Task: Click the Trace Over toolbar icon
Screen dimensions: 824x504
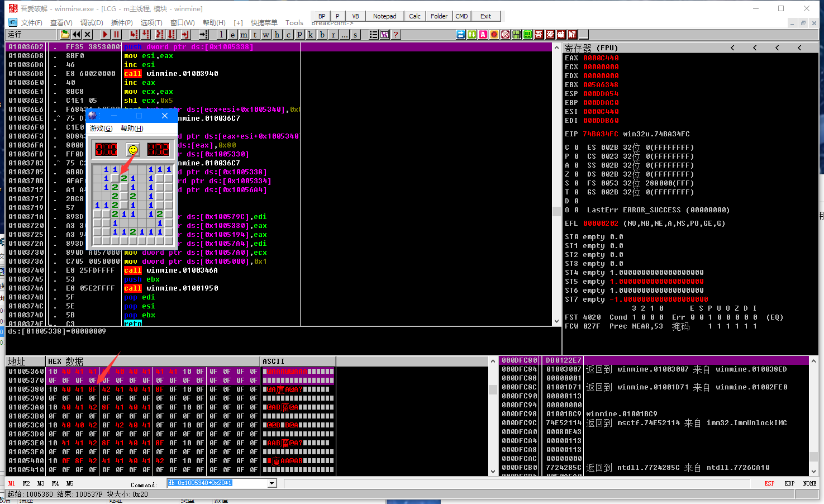Action: coord(172,34)
